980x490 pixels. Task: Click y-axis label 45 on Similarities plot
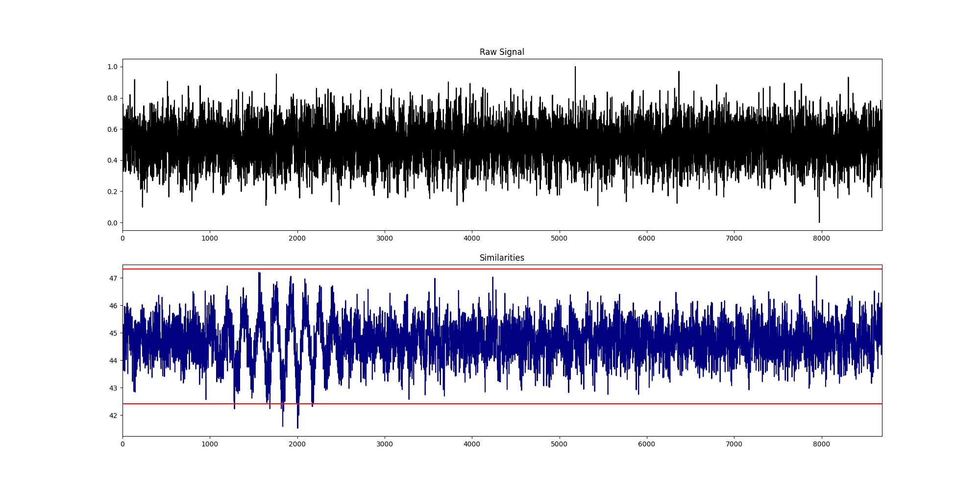click(x=113, y=333)
